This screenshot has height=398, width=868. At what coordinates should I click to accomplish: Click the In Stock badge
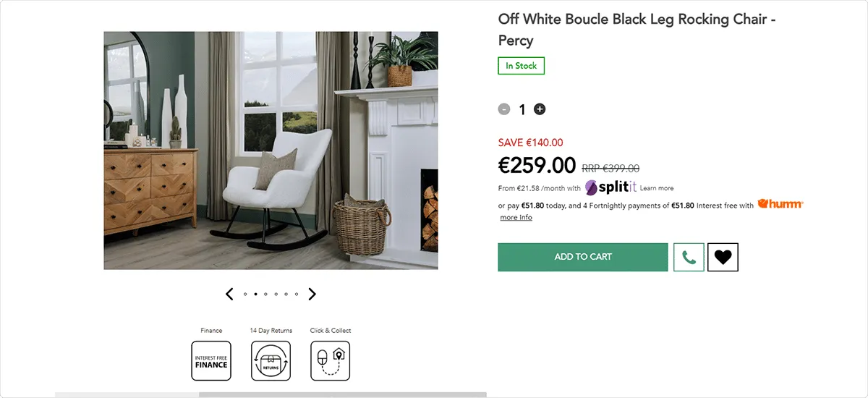(521, 66)
